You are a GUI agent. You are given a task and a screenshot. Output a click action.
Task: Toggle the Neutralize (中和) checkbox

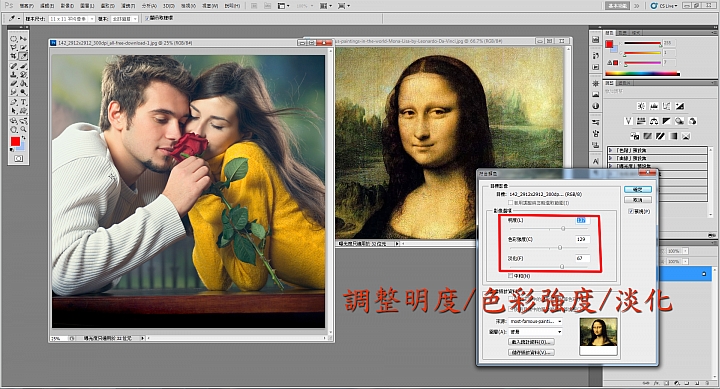(510, 276)
